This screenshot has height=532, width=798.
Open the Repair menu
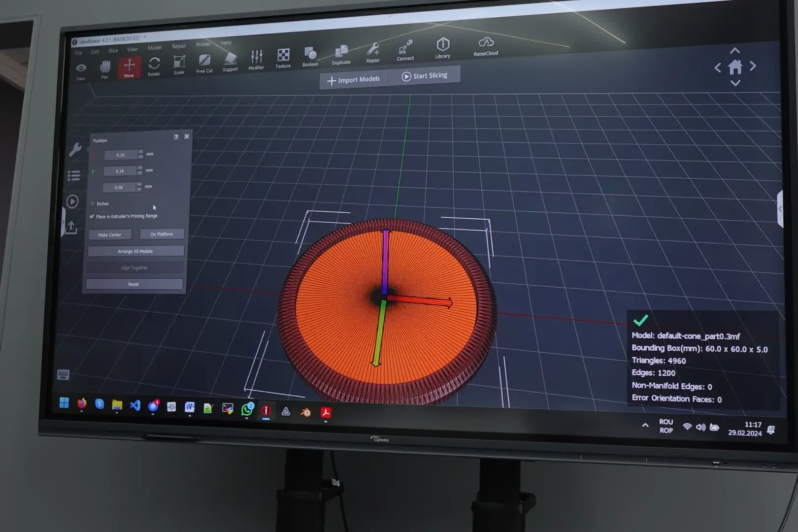pos(179,46)
